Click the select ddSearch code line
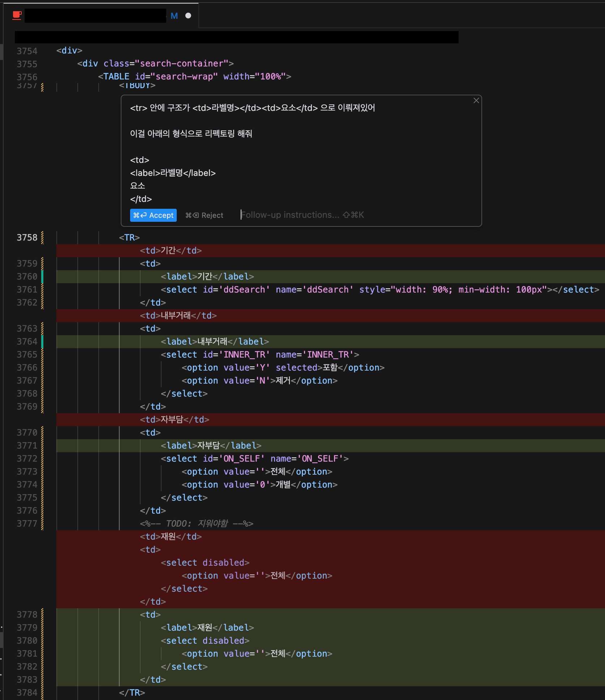The width and height of the screenshot is (605, 700). click(x=380, y=290)
